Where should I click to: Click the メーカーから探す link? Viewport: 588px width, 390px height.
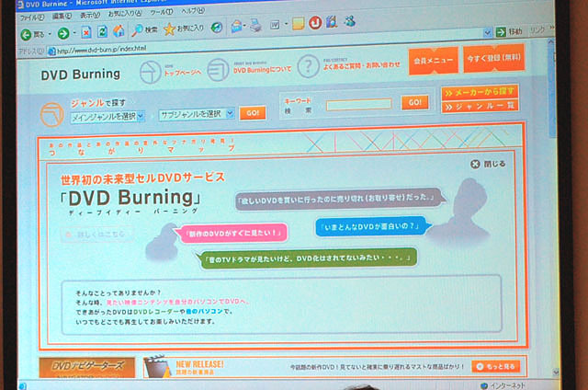click(x=481, y=92)
